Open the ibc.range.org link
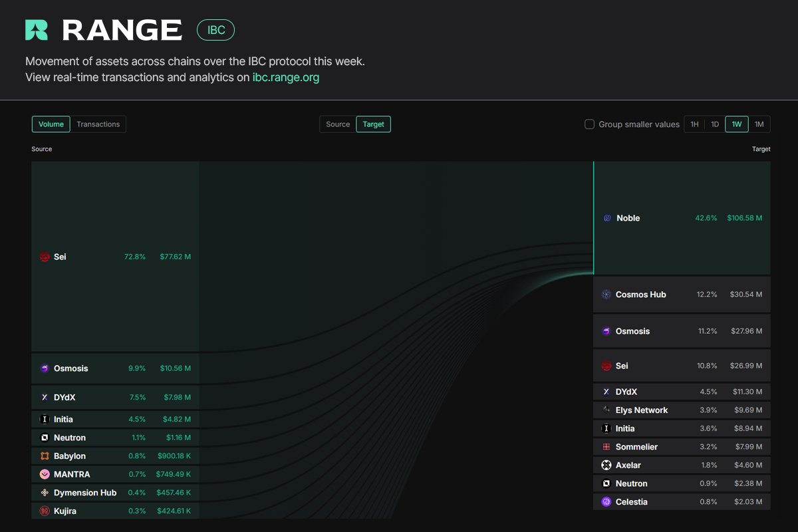 286,77
